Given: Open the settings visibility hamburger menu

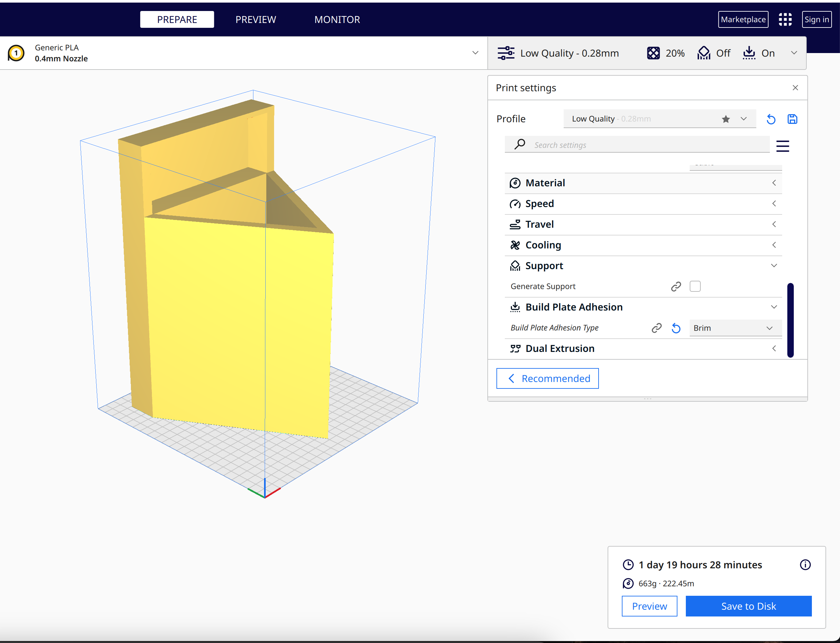Looking at the screenshot, I should click(782, 146).
